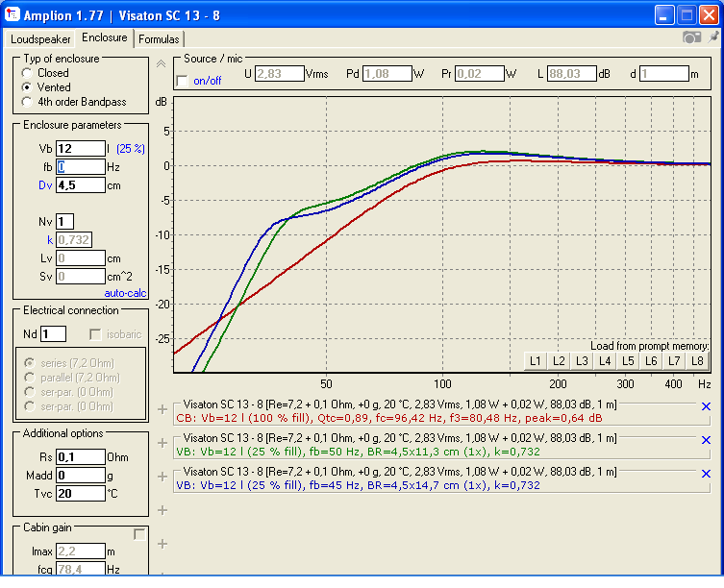
Task: Load prompt memory L8
Action: coord(697,361)
